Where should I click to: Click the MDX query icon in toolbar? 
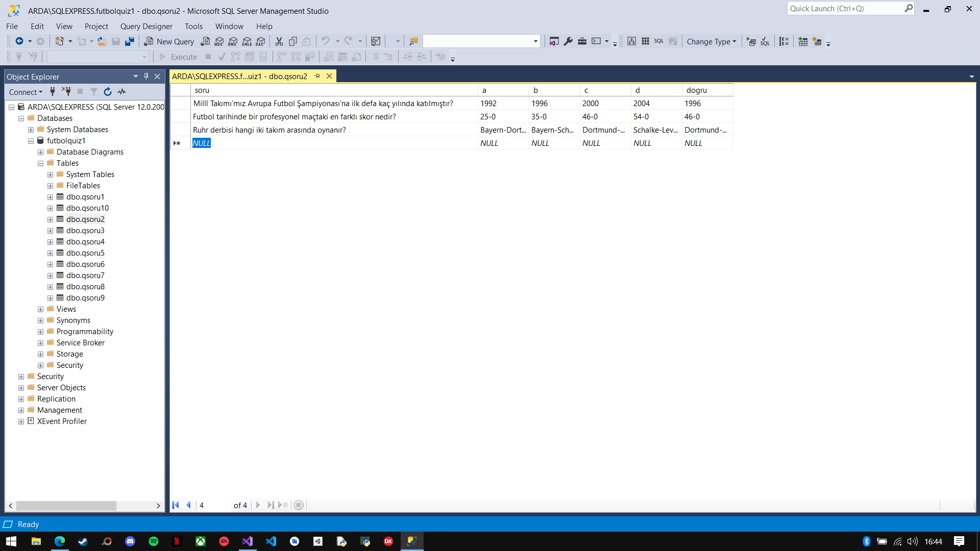[x=219, y=41]
